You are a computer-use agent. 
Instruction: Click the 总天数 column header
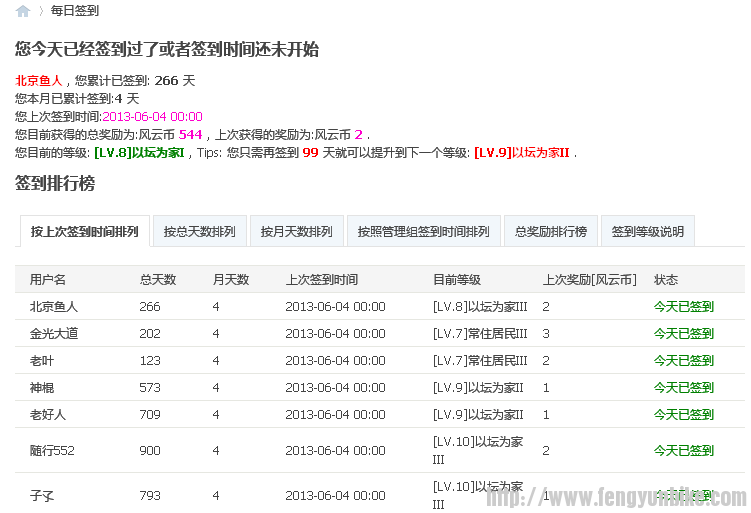(158, 279)
